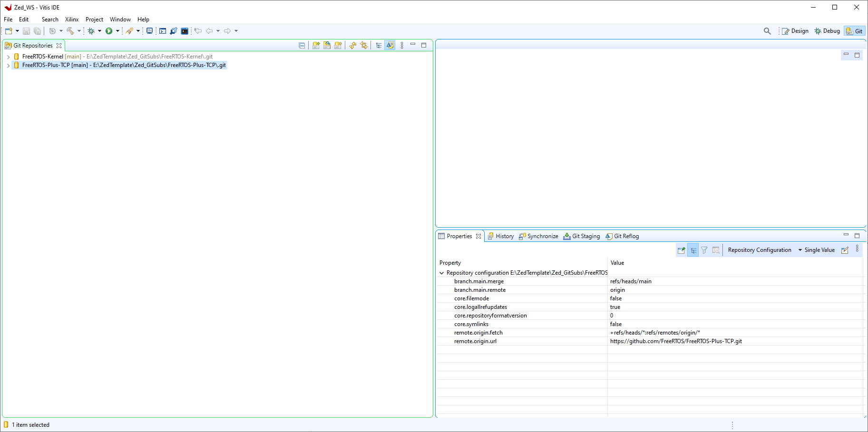
Task: Open Git Repositories view menu (three dots)
Action: (402, 45)
